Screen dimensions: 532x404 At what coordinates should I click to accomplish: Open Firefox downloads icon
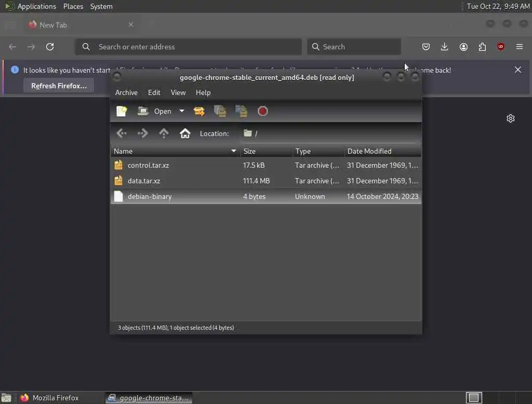[445, 47]
